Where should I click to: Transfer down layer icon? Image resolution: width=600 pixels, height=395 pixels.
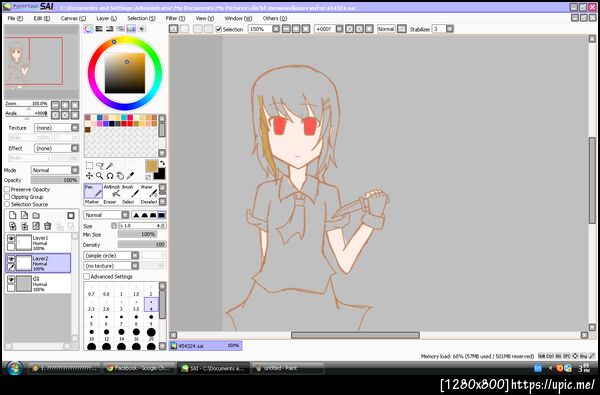tap(13, 226)
